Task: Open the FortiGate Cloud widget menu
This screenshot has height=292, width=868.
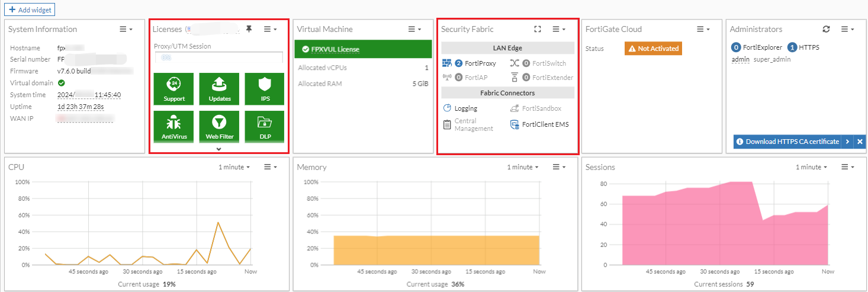Action: click(703, 29)
